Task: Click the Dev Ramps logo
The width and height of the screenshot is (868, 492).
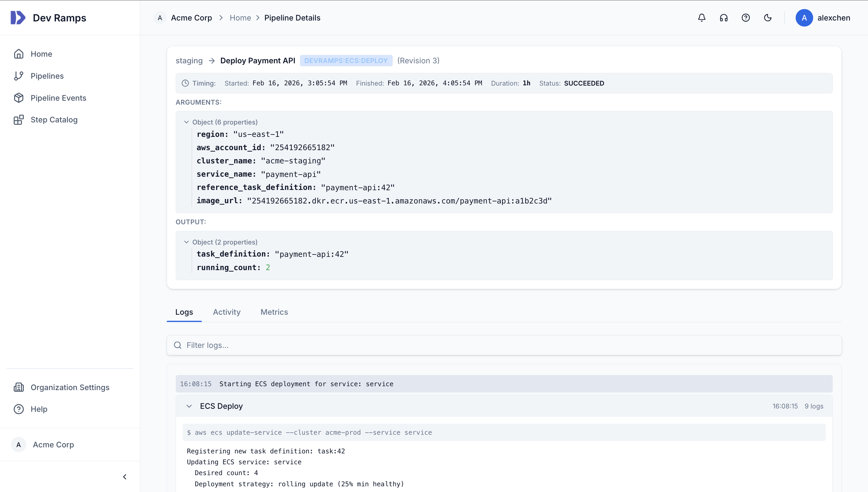Action: click(x=49, y=17)
